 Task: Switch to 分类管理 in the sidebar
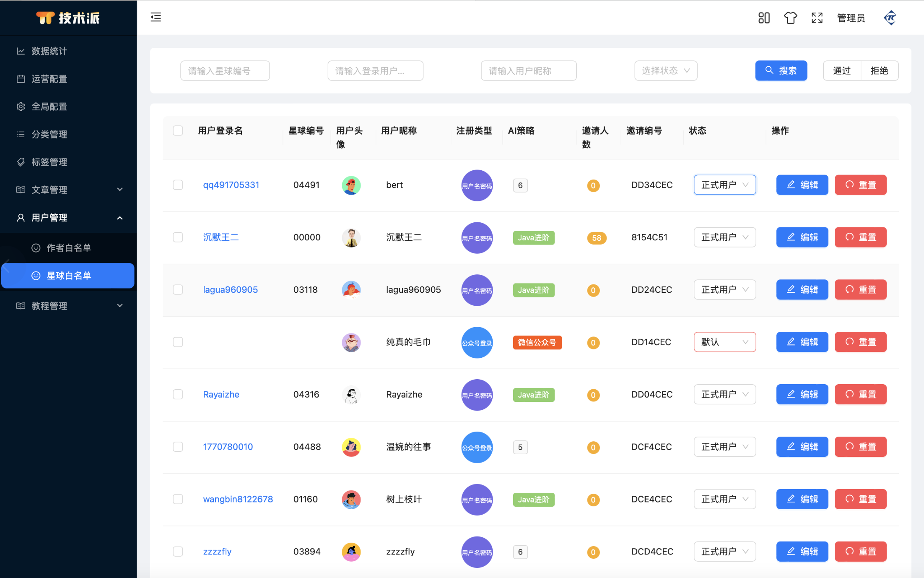tap(49, 134)
